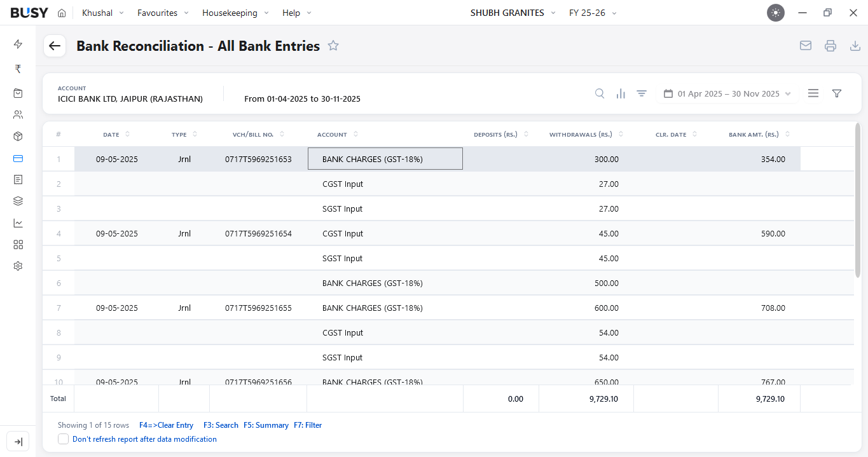868x457 pixels.
Task: Click bank amount 354.00
Action: pos(773,160)
